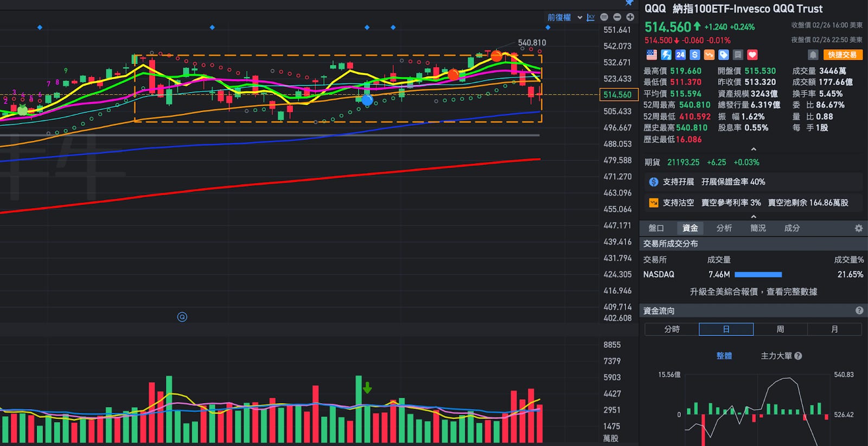This screenshot has width=868, height=446.
Task: Click the orange short-selling icon under the price
Action: tap(709, 55)
